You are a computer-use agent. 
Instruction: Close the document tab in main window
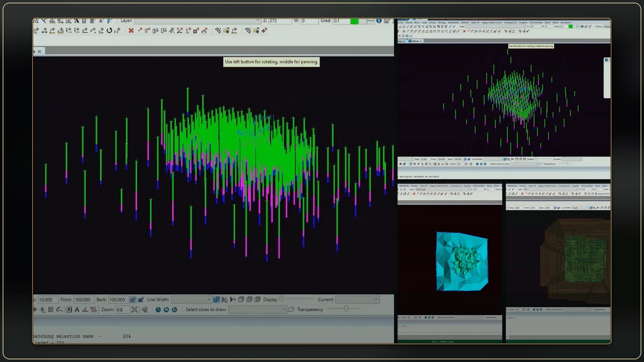point(40,51)
